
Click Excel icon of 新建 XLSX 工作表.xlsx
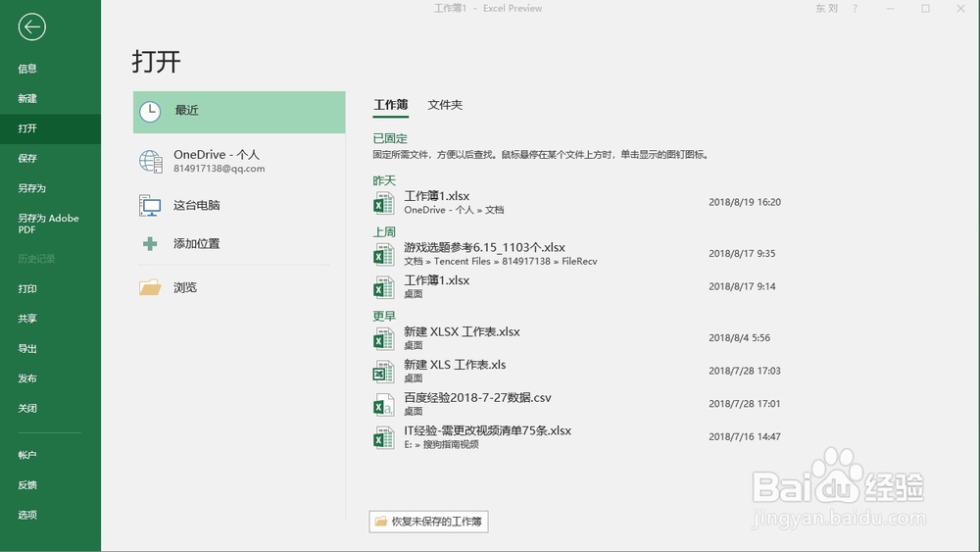pos(384,338)
